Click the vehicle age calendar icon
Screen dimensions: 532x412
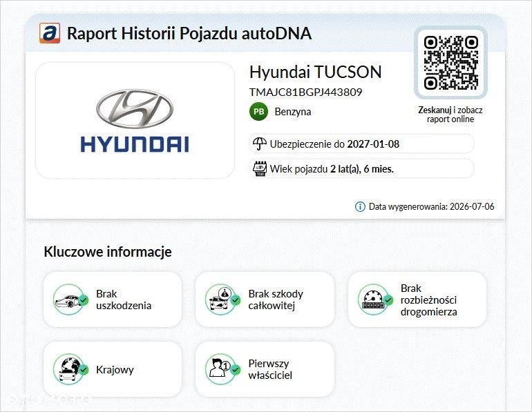point(260,168)
